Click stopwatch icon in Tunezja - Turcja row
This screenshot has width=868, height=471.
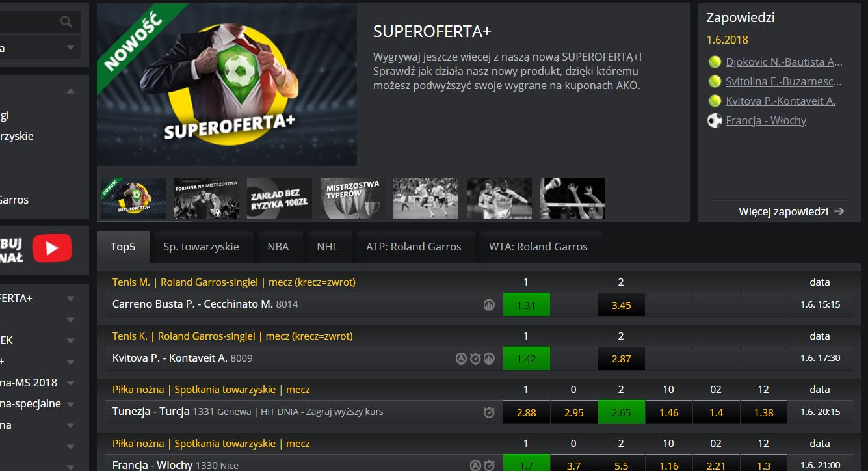(x=489, y=412)
